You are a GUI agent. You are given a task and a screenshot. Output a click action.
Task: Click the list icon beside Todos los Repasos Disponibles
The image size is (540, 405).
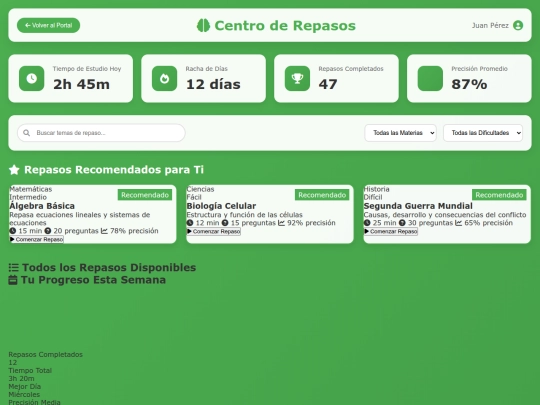[x=14, y=268]
